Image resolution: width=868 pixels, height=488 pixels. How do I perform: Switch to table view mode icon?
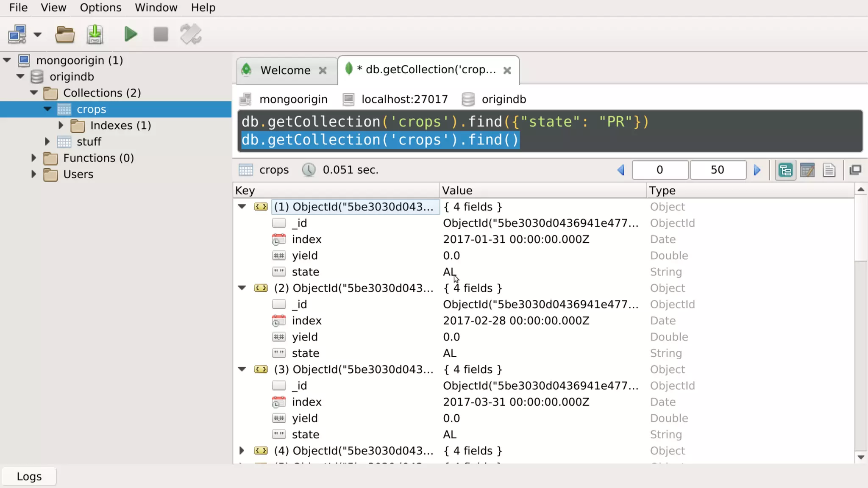[807, 170]
